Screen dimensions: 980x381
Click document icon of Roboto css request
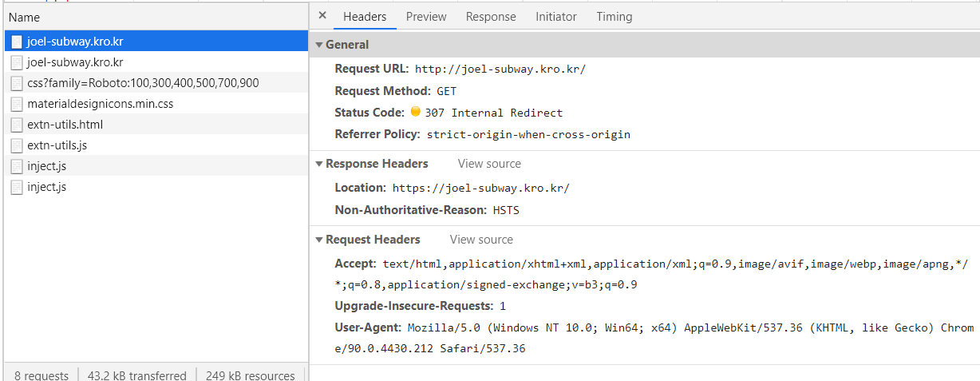[x=17, y=83]
